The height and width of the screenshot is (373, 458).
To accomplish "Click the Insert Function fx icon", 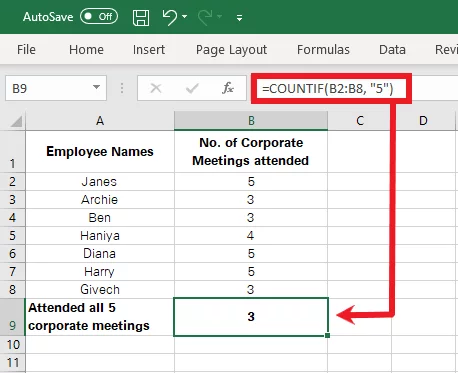I will 228,88.
